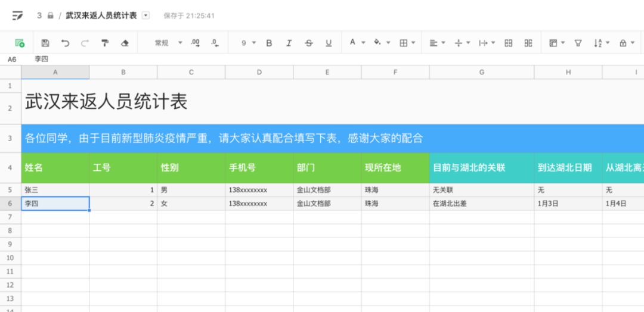Select column A header
This screenshot has height=312, width=644.
[x=55, y=72]
